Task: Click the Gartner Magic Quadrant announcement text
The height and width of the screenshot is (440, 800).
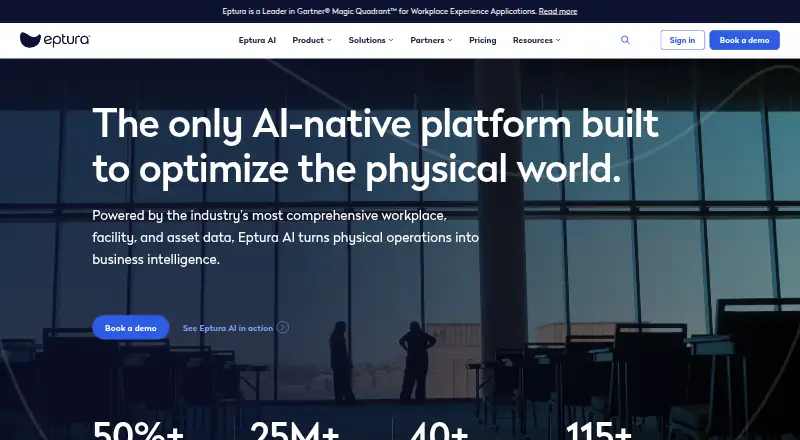Action: click(x=380, y=11)
